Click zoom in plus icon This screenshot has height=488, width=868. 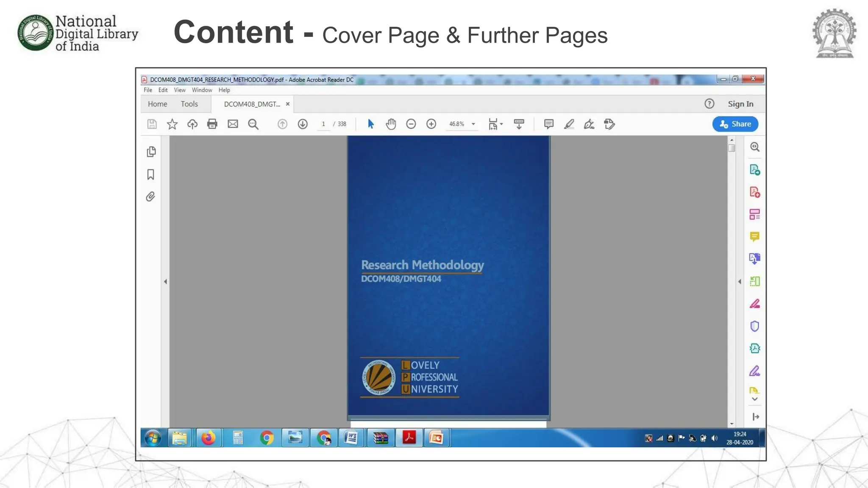431,124
